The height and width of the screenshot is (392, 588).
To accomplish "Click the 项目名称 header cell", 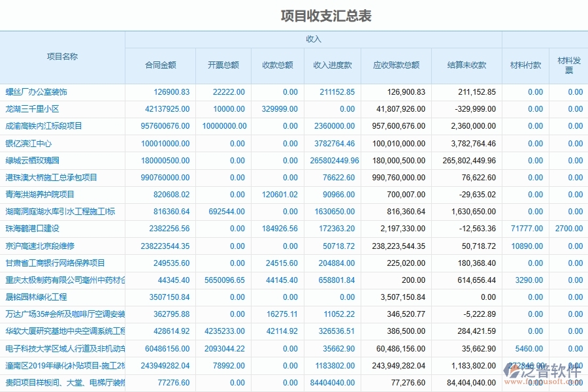I will tap(62, 57).
